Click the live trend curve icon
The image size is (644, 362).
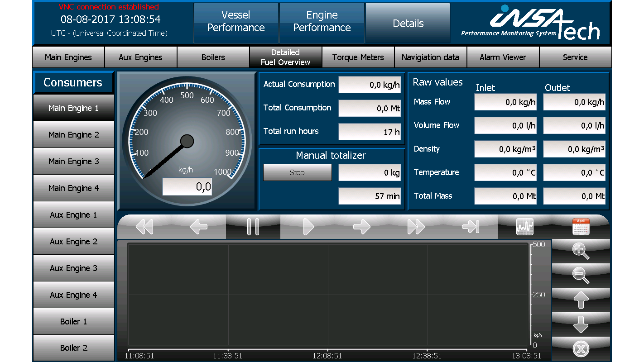pos(524,226)
